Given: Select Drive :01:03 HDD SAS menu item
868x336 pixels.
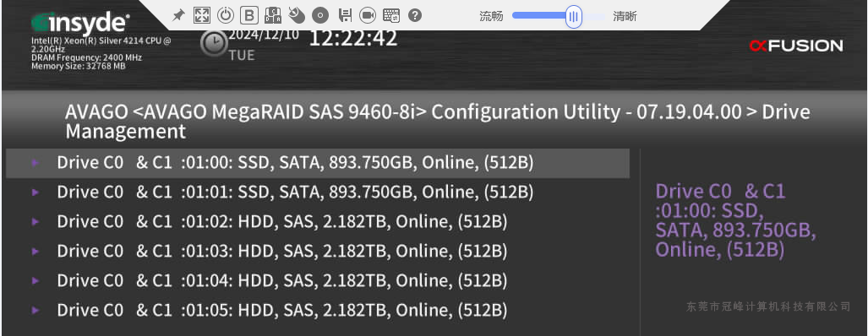Looking at the screenshot, I should tap(317, 252).
